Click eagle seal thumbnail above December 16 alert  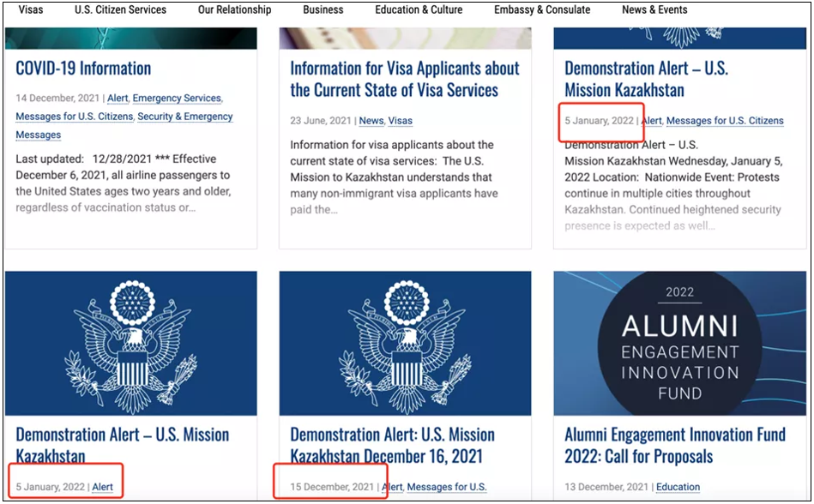tap(405, 343)
